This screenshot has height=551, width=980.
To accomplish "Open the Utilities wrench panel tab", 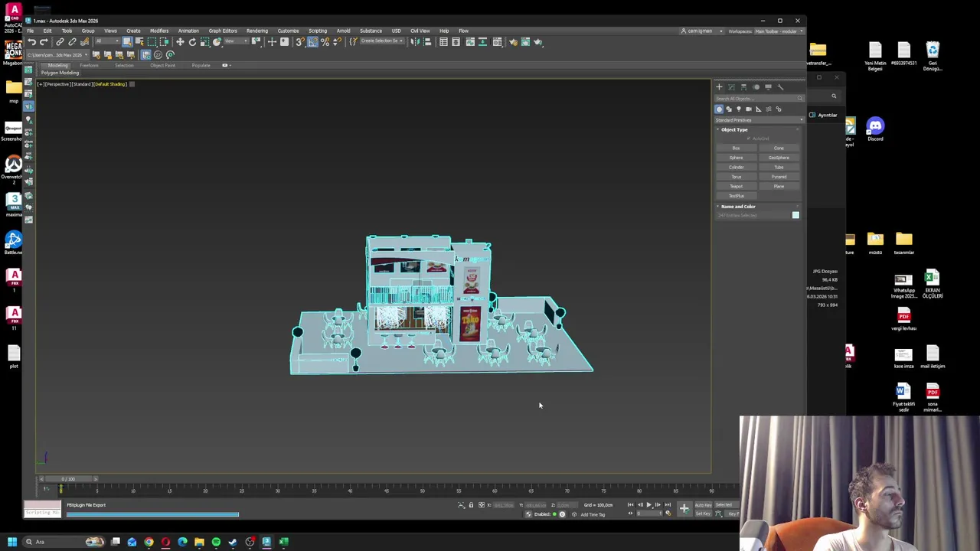I will pyautogui.click(x=781, y=86).
